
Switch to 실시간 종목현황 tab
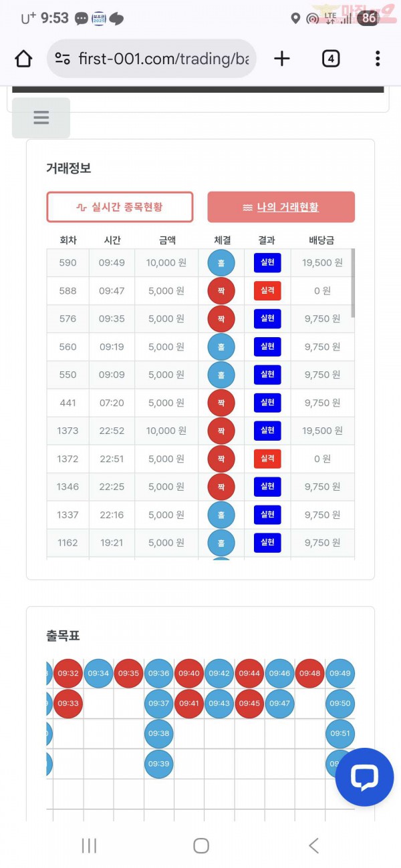[119, 208]
